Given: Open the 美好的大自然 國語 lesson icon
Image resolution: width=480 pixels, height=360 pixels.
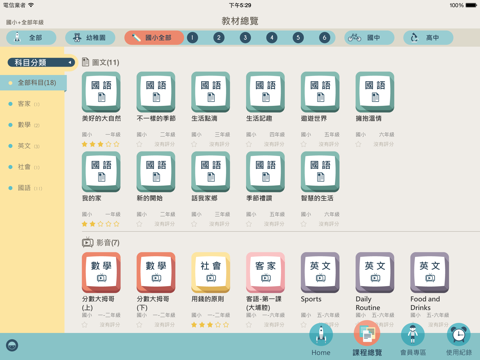Looking at the screenshot, I should [101, 92].
